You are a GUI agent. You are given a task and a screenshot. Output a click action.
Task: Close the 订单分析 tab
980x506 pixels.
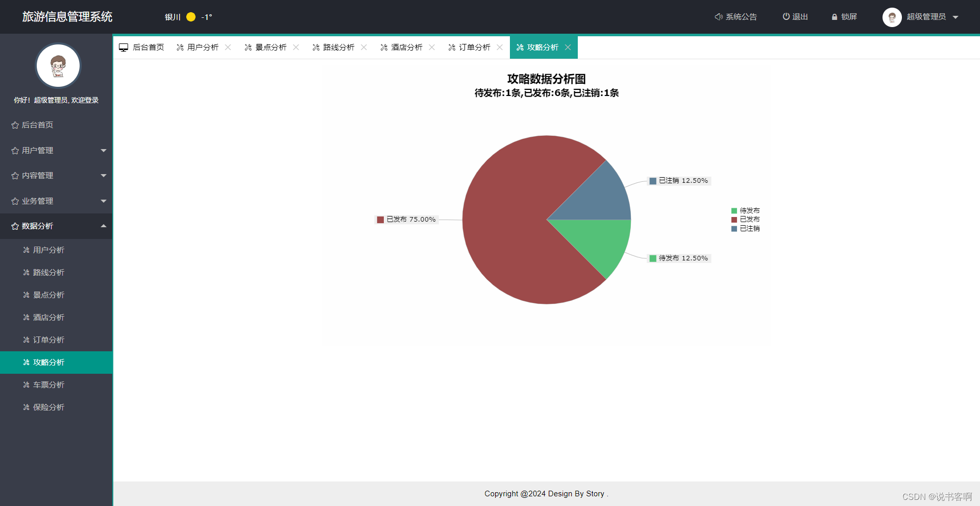coord(500,47)
